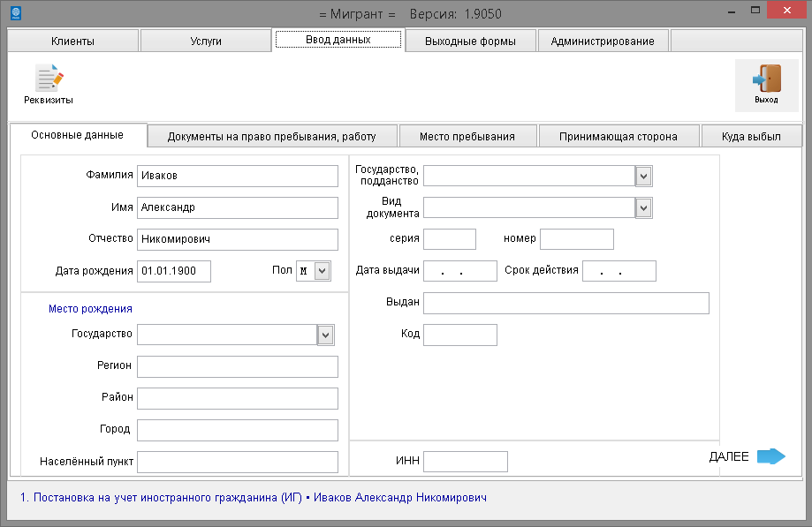Screen dimensions: 812x527
Task: Open the Реквизиты icon
Action: pos(49,79)
